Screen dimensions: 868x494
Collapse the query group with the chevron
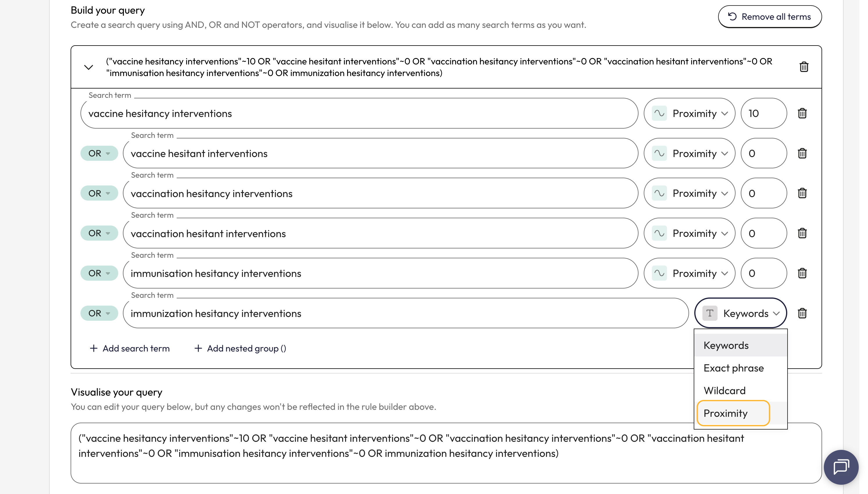(x=89, y=67)
